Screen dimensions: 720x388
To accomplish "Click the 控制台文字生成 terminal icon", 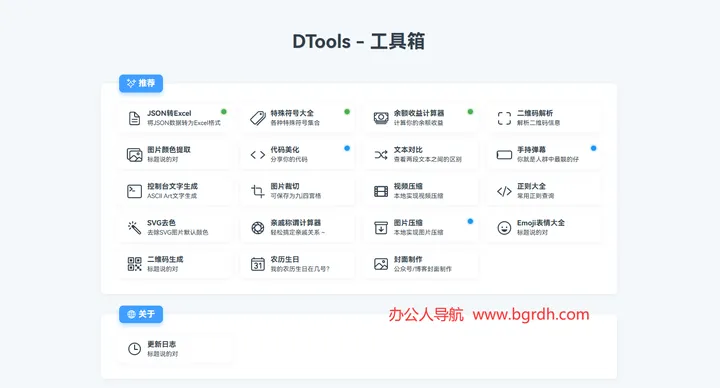I will pos(134,191).
